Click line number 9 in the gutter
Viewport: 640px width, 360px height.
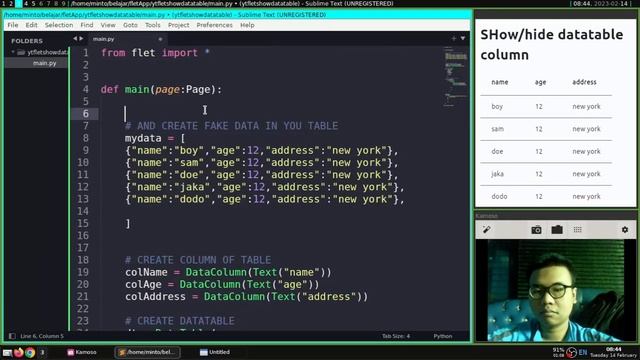(x=85, y=150)
